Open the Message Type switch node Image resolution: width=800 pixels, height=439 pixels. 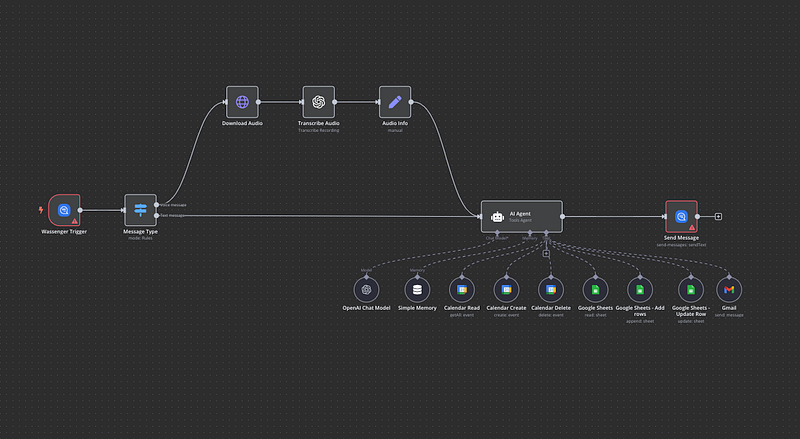pyautogui.click(x=140, y=211)
